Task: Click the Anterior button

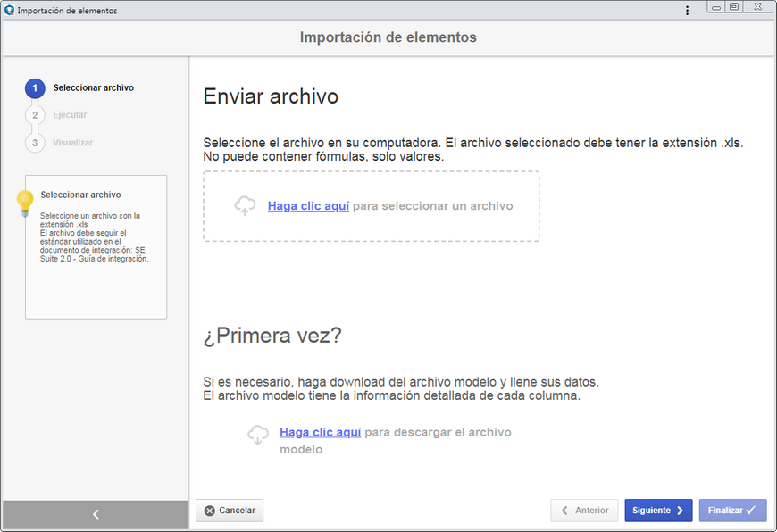Action: point(584,511)
